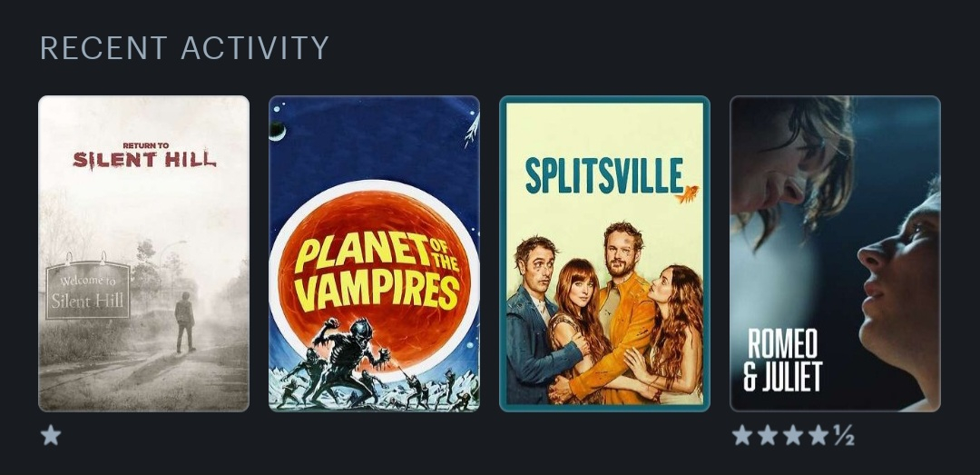The width and height of the screenshot is (980, 475).
Task: Click the Welcome to Silent Hill sign
Action: 88,290
